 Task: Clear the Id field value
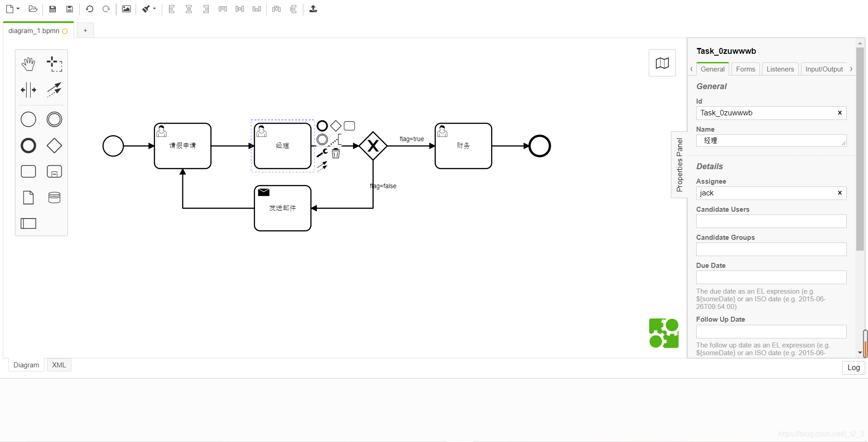click(x=840, y=113)
